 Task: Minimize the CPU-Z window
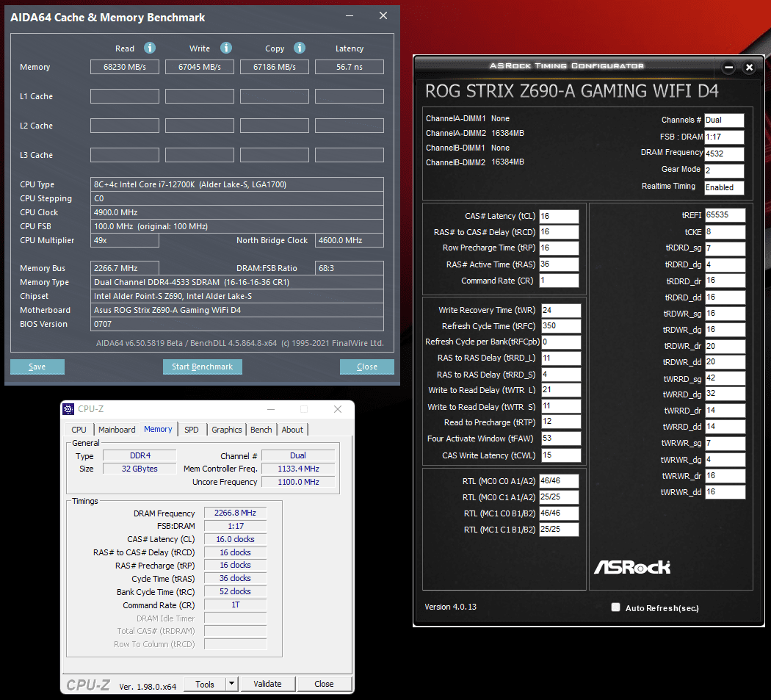pos(271,409)
